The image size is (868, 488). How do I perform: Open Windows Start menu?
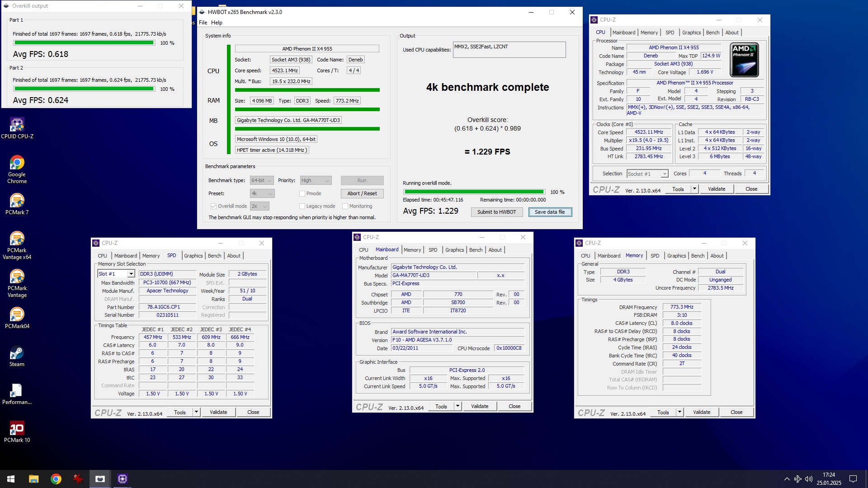pyautogui.click(x=11, y=479)
